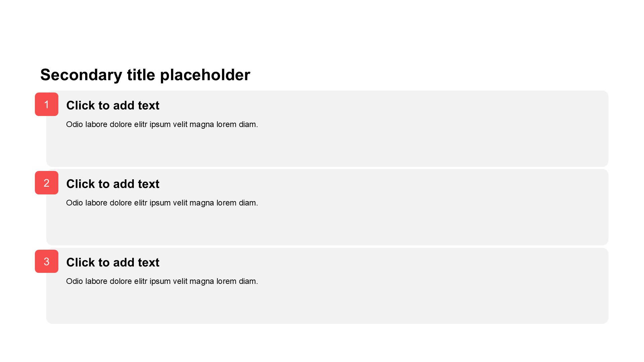The width and height of the screenshot is (644, 362).
Task: Click 'Click to add text' in third card
Action: coord(113,262)
